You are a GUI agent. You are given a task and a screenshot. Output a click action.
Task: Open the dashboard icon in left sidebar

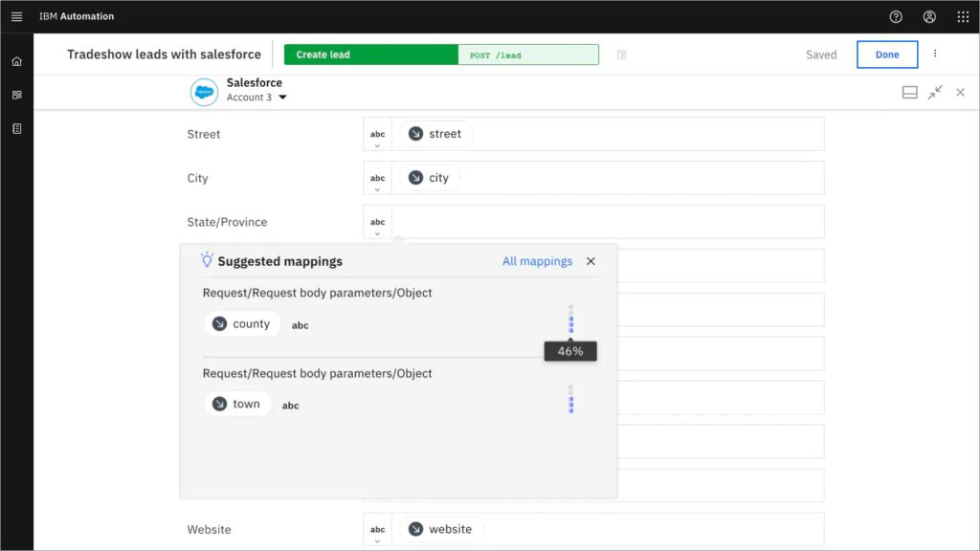(x=17, y=95)
